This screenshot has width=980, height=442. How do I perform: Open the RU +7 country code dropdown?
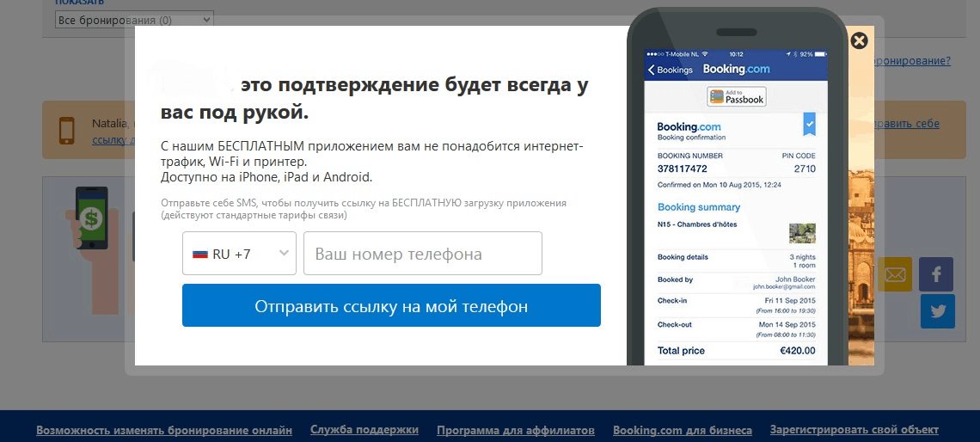239,254
